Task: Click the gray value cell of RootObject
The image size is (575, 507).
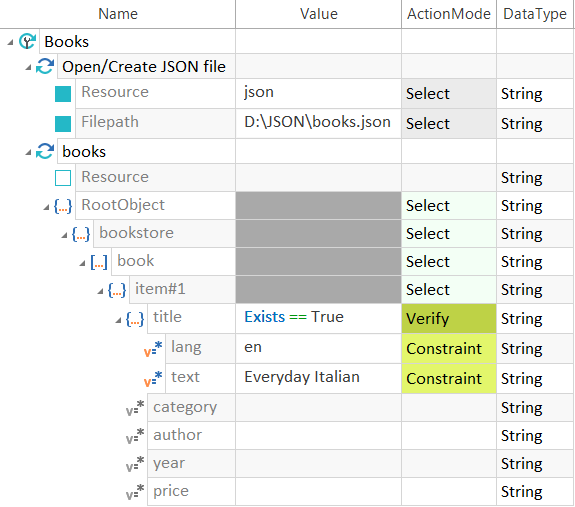Action: pyautogui.click(x=318, y=206)
